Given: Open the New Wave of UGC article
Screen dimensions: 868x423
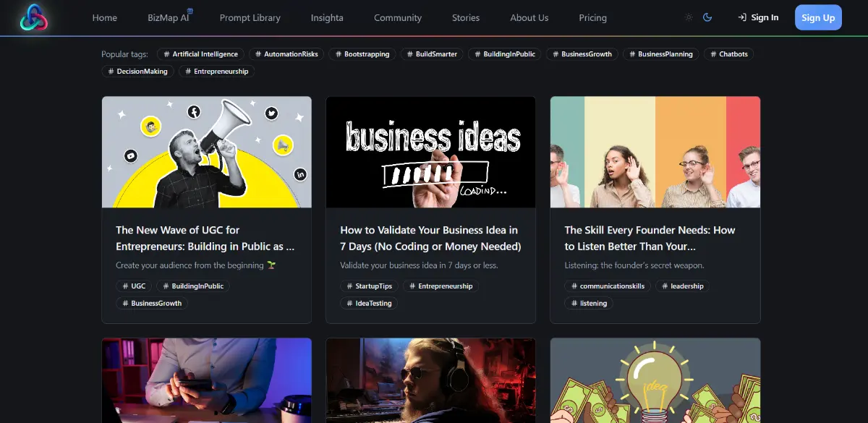Looking at the screenshot, I should [205, 238].
